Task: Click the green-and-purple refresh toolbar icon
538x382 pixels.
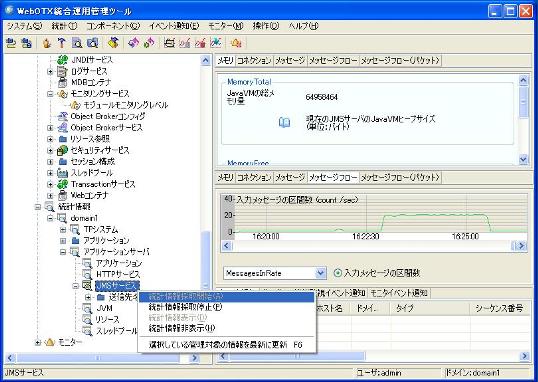Action: [149, 43]
